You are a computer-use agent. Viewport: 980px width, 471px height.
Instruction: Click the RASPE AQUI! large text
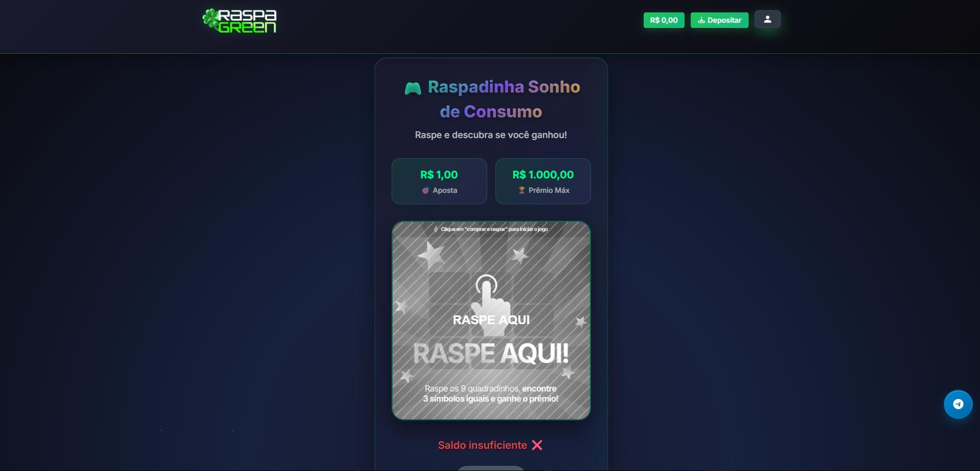[x=491, y=354]
